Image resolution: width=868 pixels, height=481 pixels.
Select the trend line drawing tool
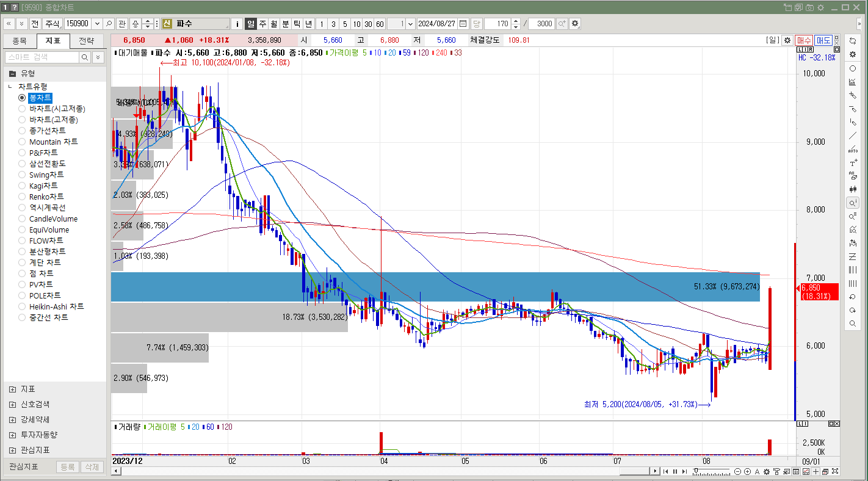coord(853,136)
